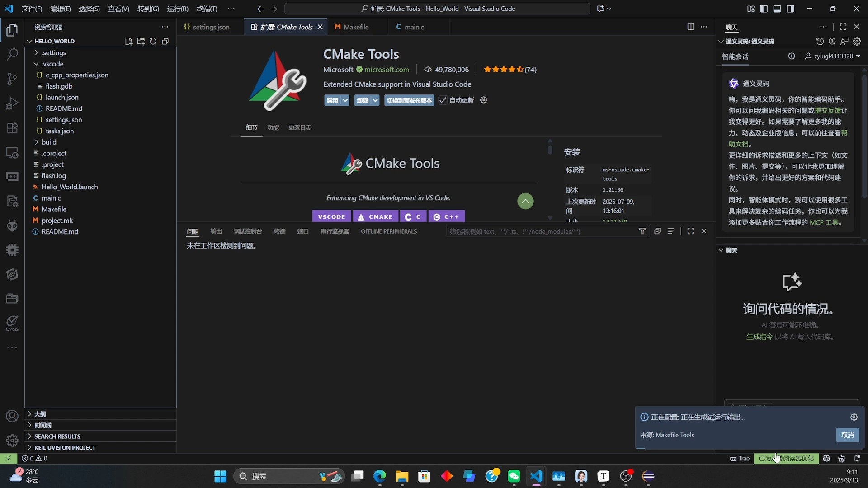Open Run and Debug view
The width and height of the screenshot is (868, 488).
click(x=12, y=103)
